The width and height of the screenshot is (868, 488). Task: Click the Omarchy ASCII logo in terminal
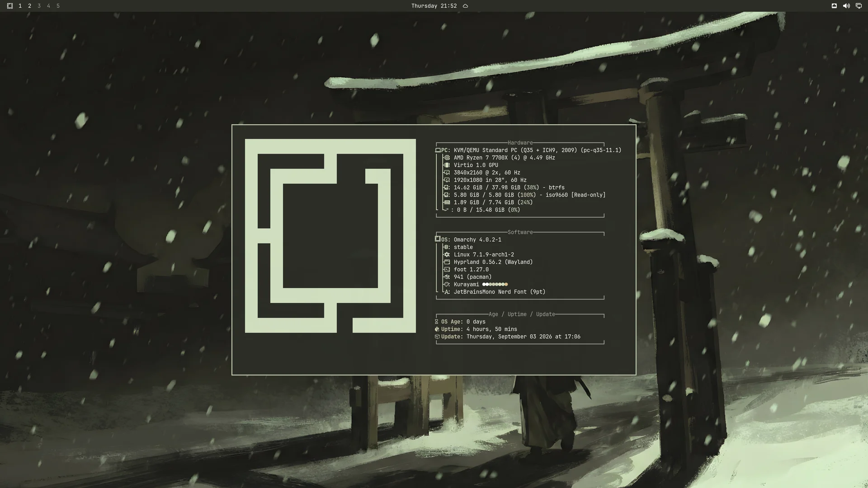pyautogui.click(x=330, y=236)
